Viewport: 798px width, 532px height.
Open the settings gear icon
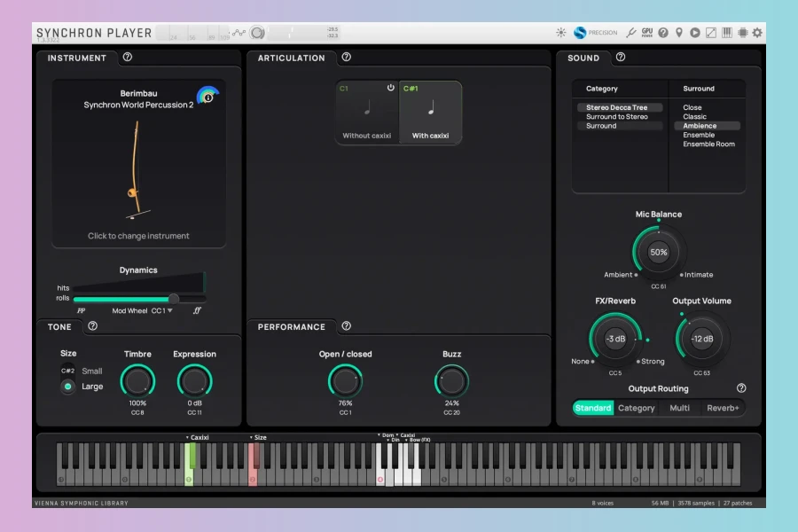pyautogui.click(x=757, y=33)
